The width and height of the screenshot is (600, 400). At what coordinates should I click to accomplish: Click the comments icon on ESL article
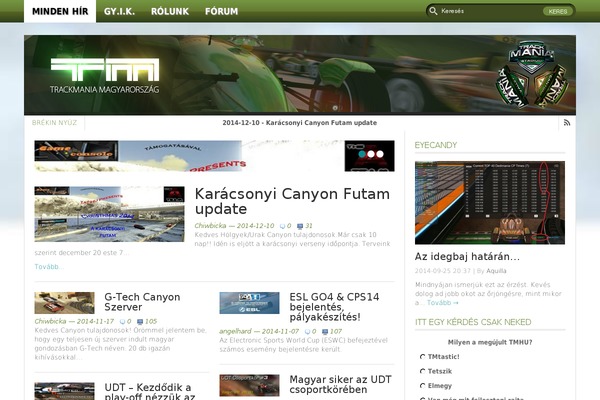point(307,332)
